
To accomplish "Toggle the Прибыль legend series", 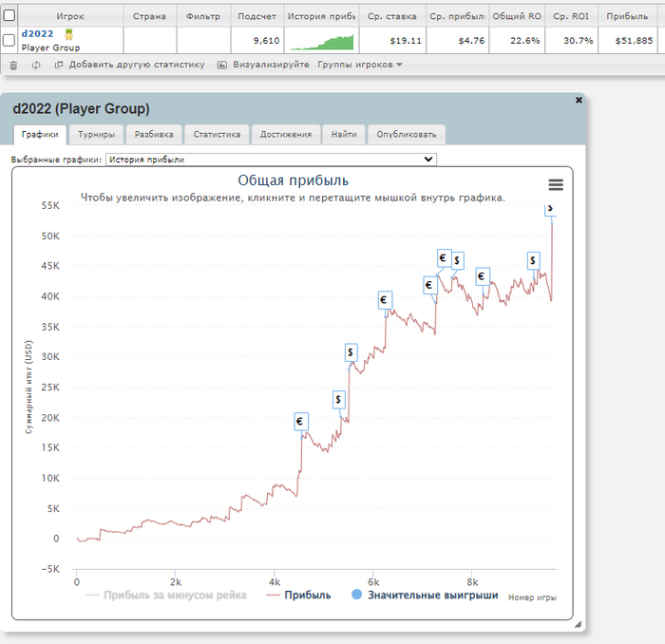I will point(298,596).
